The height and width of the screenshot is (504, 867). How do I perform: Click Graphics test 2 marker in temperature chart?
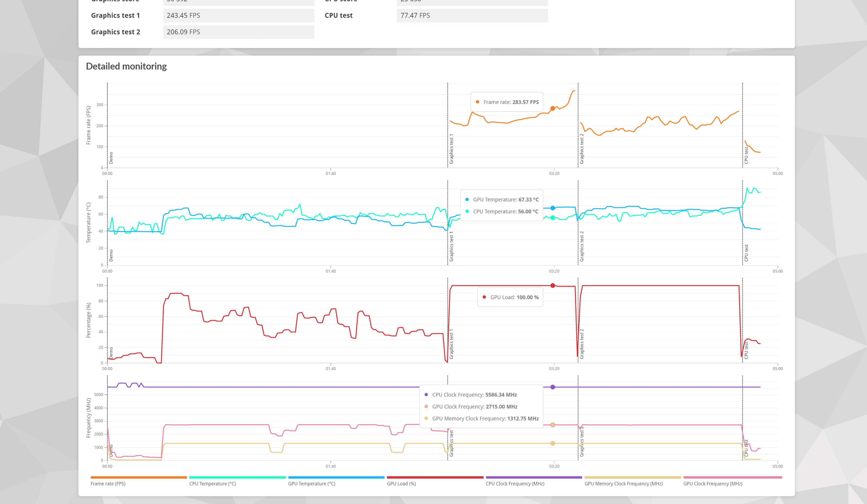(582, 246)
